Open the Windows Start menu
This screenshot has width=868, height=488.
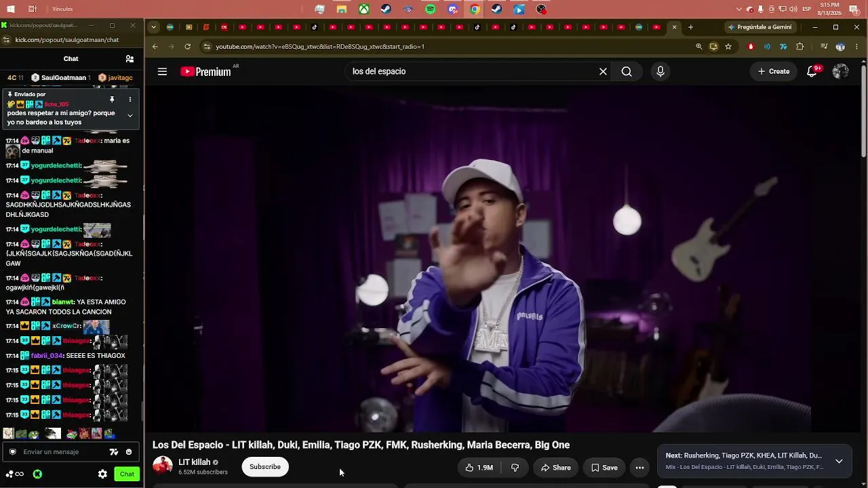pos(10,9)
